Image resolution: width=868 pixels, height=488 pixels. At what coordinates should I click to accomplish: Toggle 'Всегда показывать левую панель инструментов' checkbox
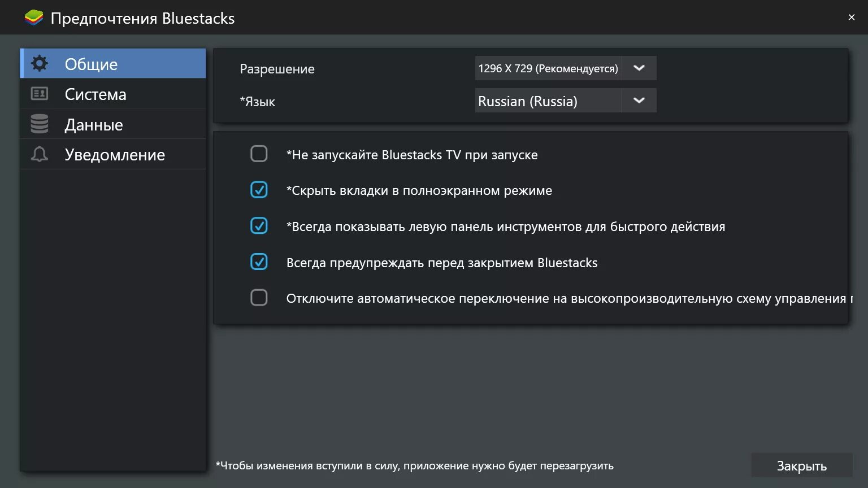(x=259, y=226)
